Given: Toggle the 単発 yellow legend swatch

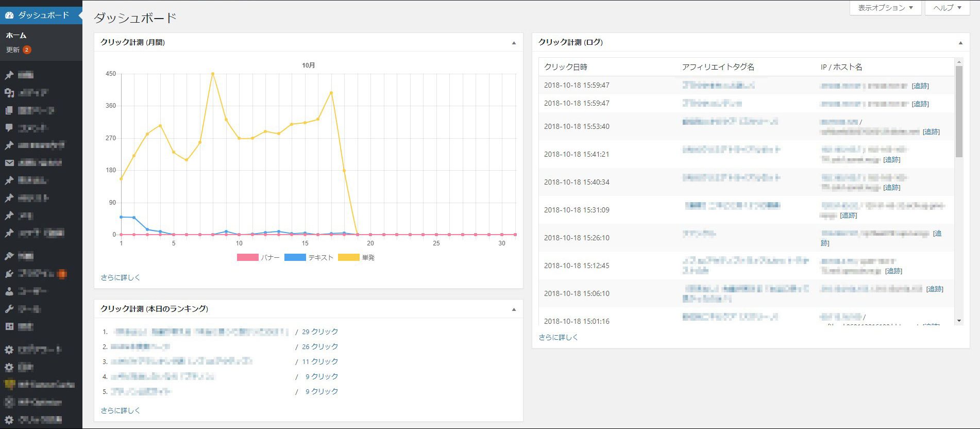Looking at the screenshot, I should [349, 257].
